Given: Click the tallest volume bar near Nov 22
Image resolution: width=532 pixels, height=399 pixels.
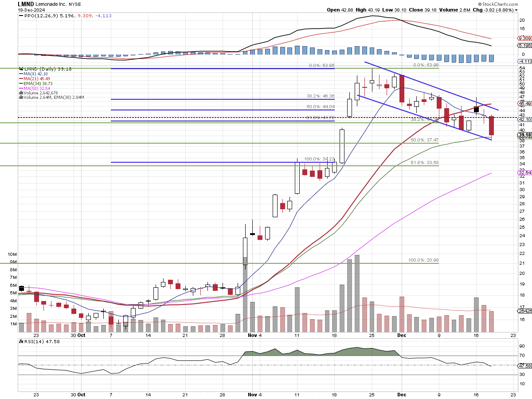Looking at the screenshot, I should (x=357, y=293).
